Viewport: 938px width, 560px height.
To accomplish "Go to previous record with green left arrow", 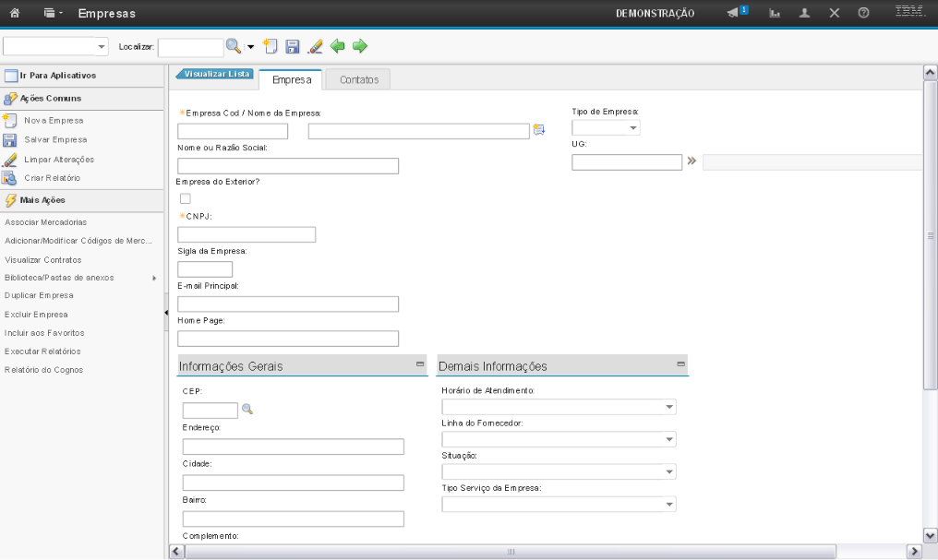I will click(x=338, y=46).
